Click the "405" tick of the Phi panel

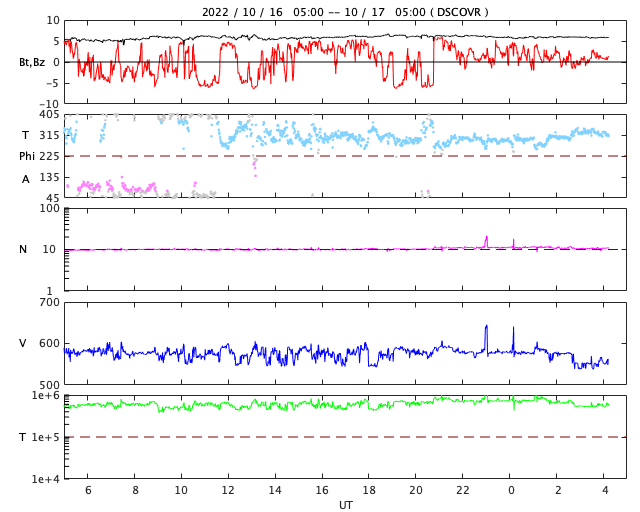(49, 114)
